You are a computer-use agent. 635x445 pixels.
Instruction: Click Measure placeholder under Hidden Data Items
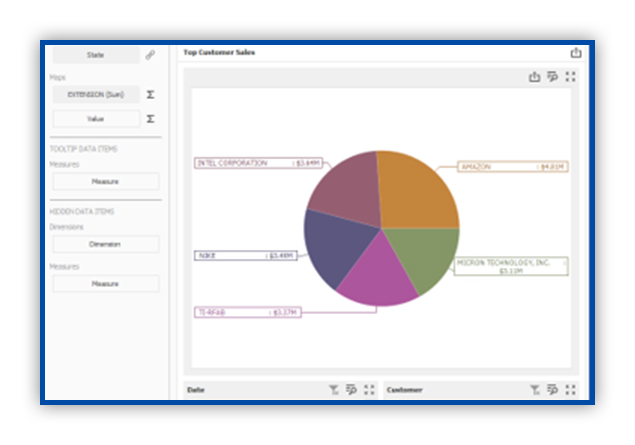pos(106,283)
